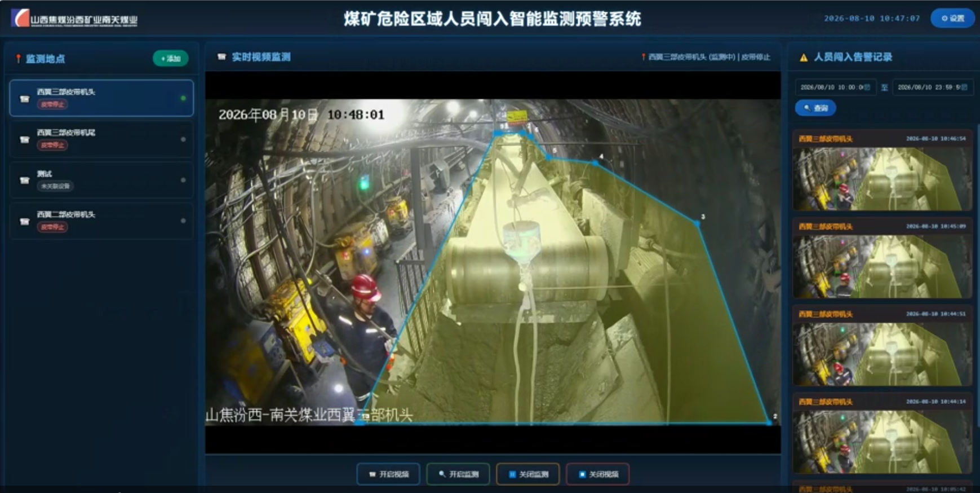Image resolution: width=980 pixels, height=493 pixels.
Task: Open settings with the 设置 button
Action: pos(952,19)
